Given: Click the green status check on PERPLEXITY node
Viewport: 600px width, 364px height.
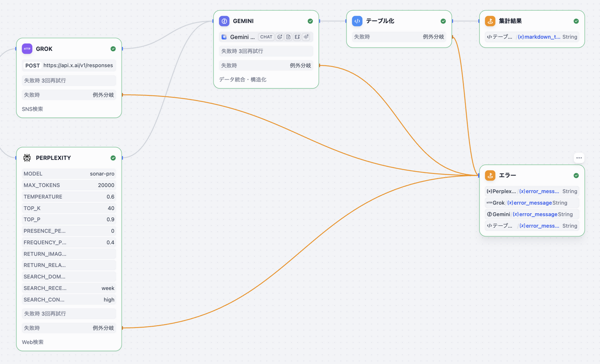Looking at the screenshot, I should pyautogui.click(x=113, y=158).
